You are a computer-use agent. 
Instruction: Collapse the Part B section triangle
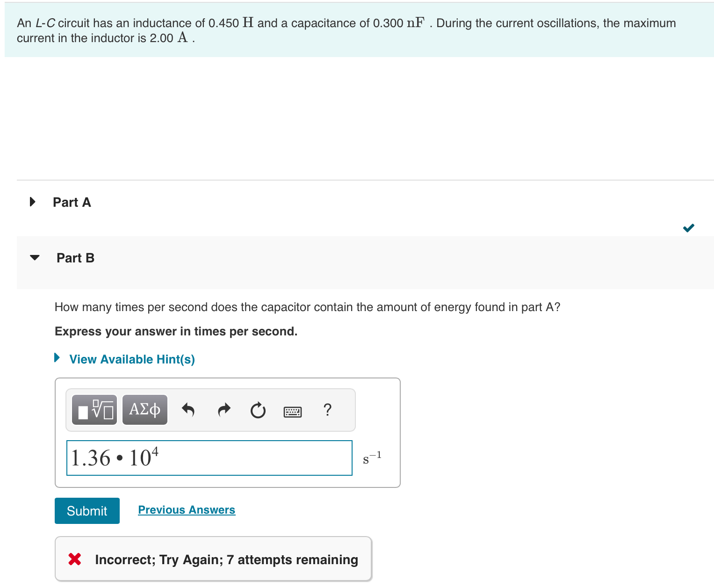pos(34,257)
